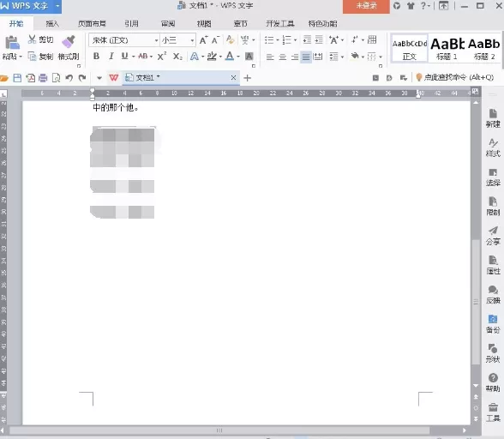Viewport: 504px width, 439px height.
Task: Undo the last action
Action: pyautogui.click(x=69, y=78)
